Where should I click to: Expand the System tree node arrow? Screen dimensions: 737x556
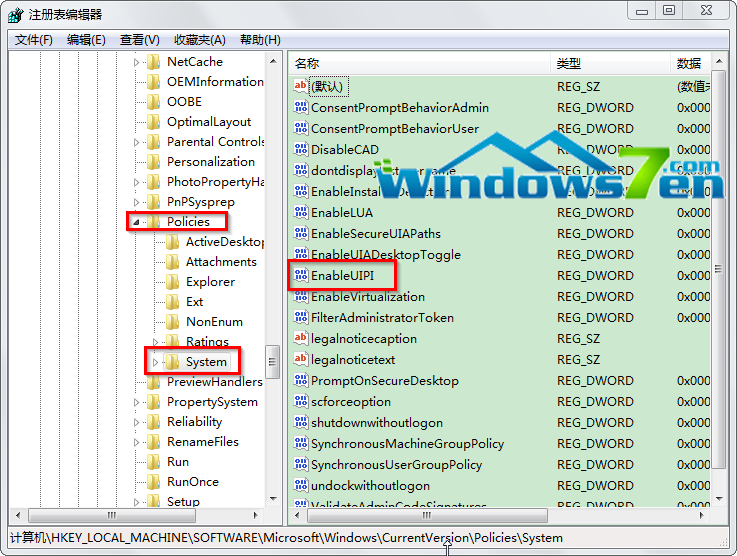155,362
